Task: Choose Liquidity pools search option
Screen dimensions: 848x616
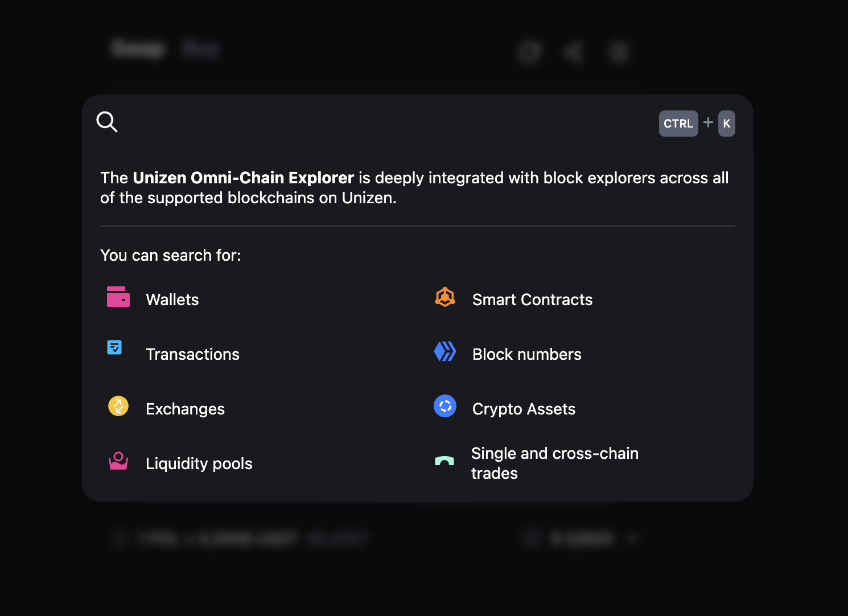Action: (199, 463)
